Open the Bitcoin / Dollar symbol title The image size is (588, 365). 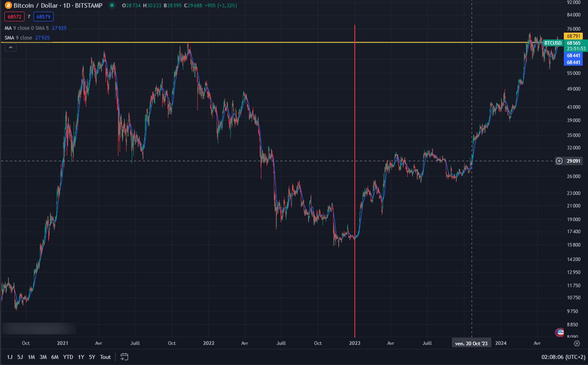point(58,6)
